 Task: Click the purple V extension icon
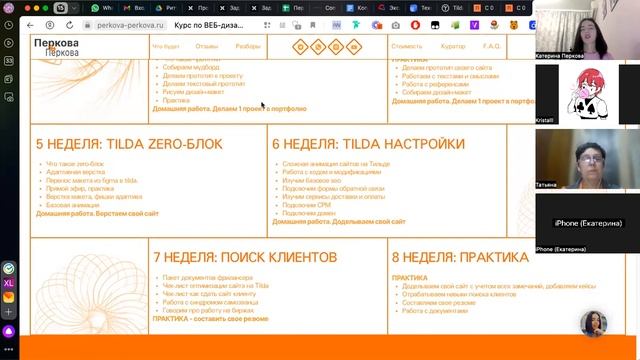coord(474,25)
